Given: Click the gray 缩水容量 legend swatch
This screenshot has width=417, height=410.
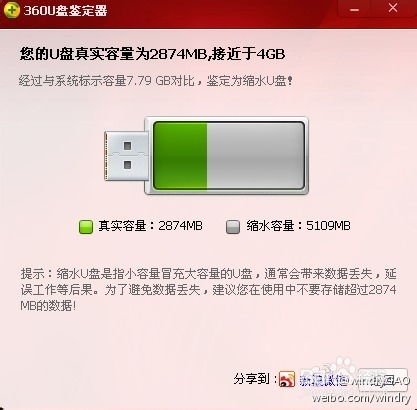Looking at the screenshot, I should [233, 227].
